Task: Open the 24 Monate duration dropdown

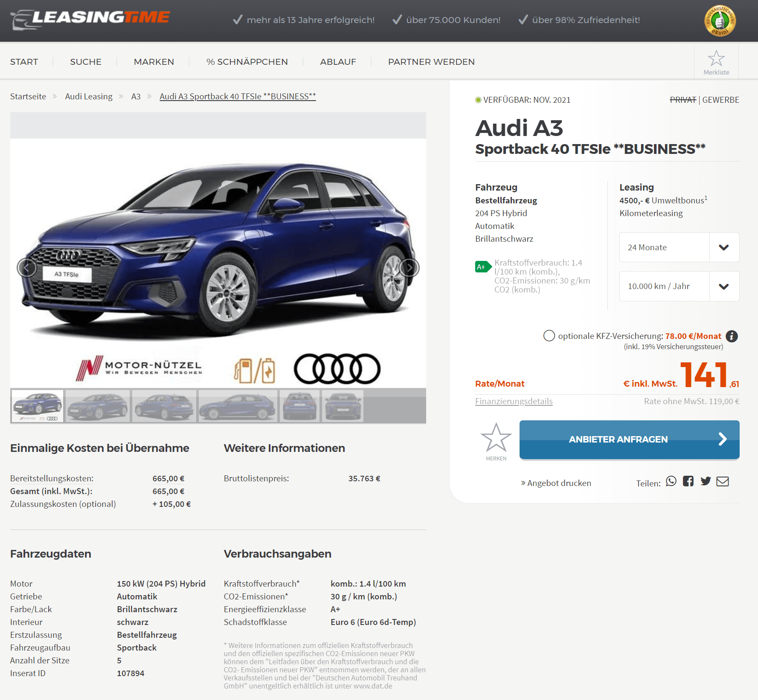Action: [679, 247]
